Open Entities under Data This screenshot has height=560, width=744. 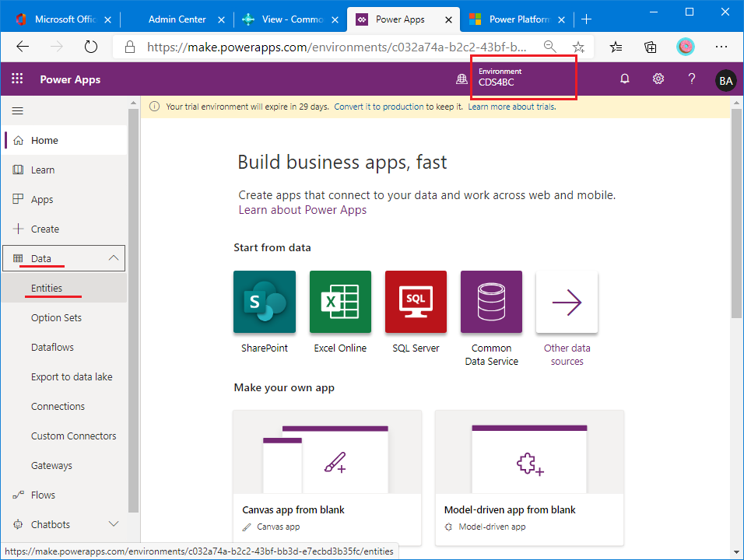click(65, 288)
